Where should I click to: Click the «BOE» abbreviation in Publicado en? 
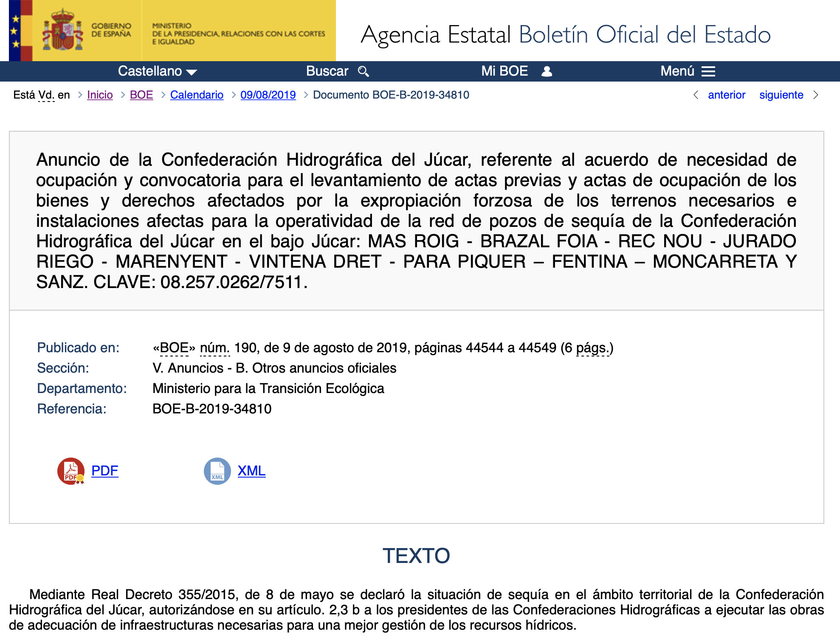[174, 348]
